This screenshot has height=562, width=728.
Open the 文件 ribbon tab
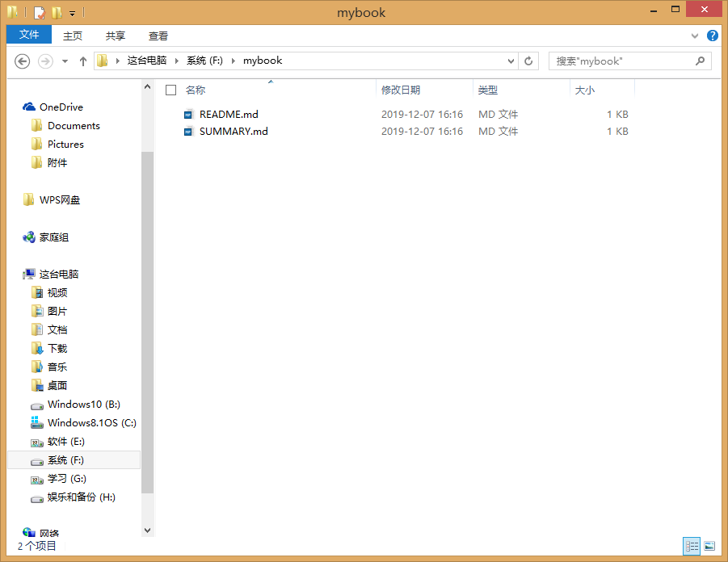click(29, 35)
